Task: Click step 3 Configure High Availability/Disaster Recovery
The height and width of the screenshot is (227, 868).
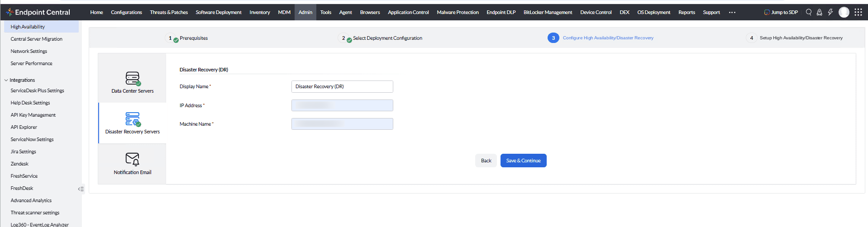Action: pos(601,38)
